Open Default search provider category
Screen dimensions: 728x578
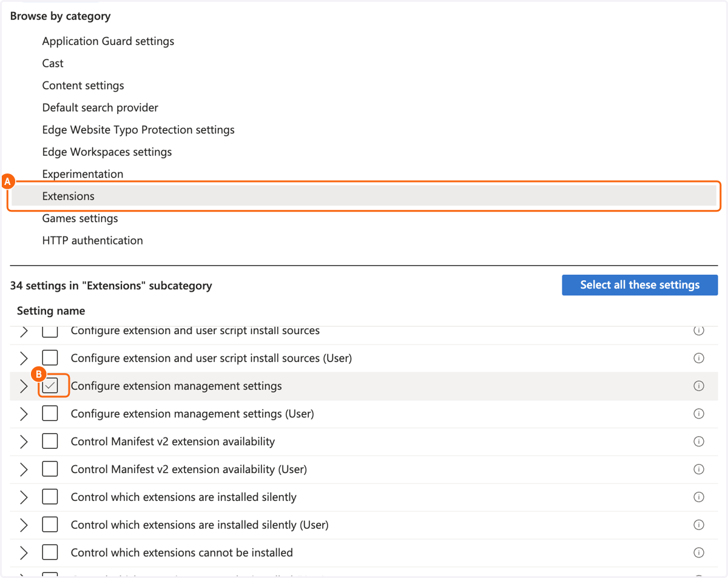100,108
